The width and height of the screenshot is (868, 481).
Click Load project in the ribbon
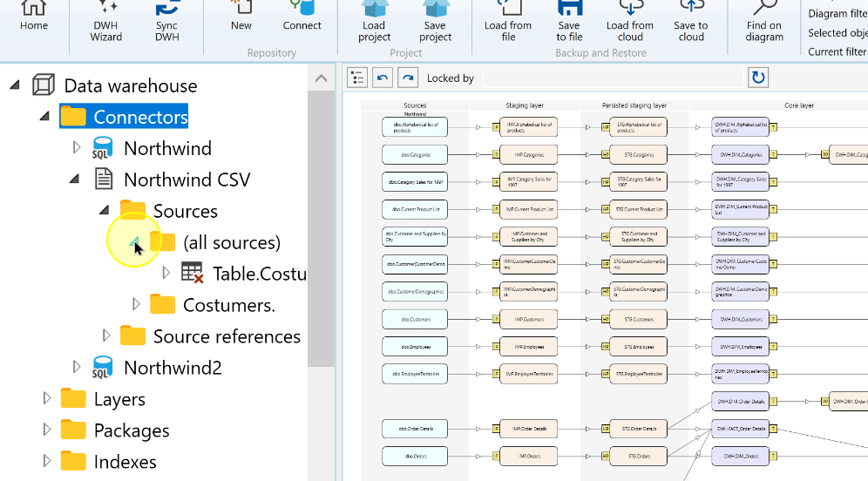click(x=374, y=22)
